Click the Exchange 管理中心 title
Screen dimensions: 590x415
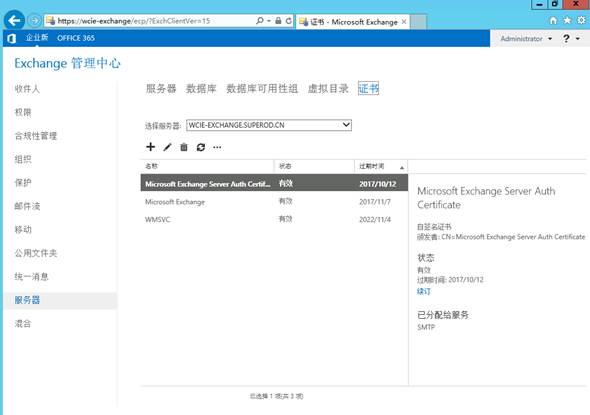click(67, 63)
